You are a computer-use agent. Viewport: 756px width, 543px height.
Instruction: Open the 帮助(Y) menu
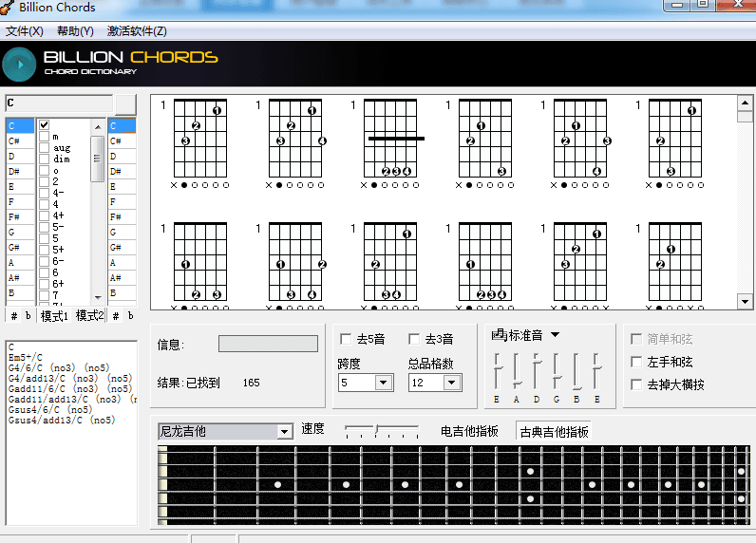pyautogui.click(x=75, y=31)
